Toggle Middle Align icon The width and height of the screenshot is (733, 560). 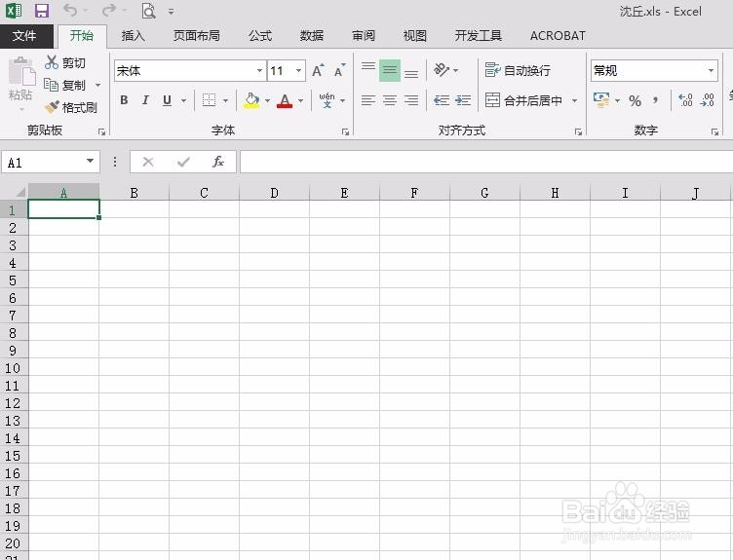(x=390, y=70)
